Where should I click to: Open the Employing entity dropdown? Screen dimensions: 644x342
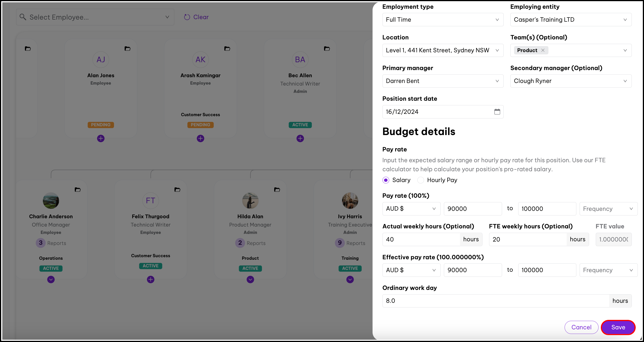click(x=571, y=20)
